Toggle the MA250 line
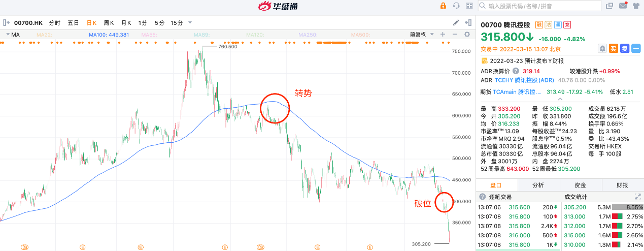Viewport: 644px width, 251px height. (308, 35)
